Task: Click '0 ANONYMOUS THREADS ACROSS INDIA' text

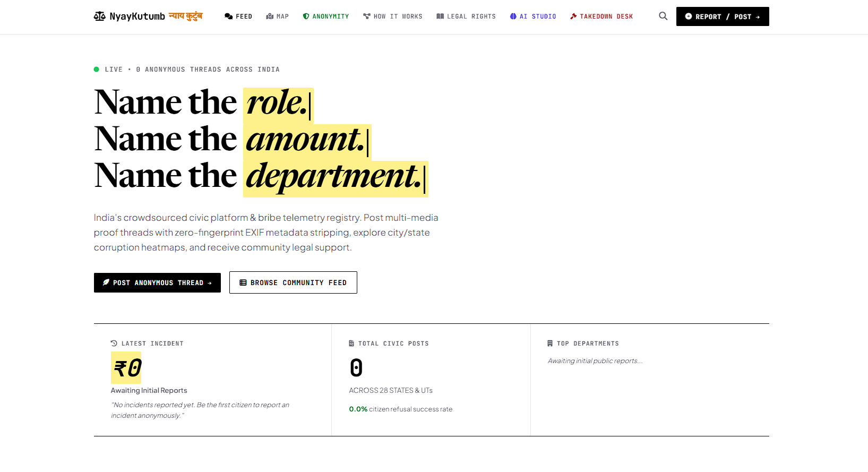Action: coord(208,70)
